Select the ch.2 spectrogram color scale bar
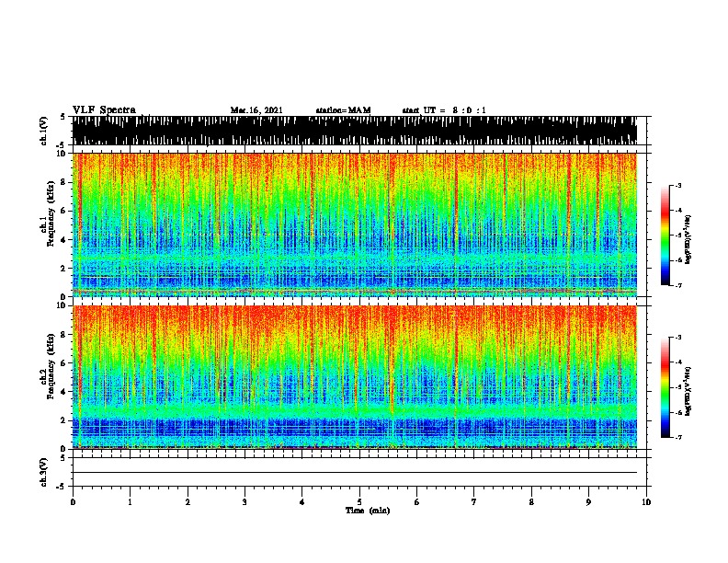728x563 pixels. click(x=665, y=387)
